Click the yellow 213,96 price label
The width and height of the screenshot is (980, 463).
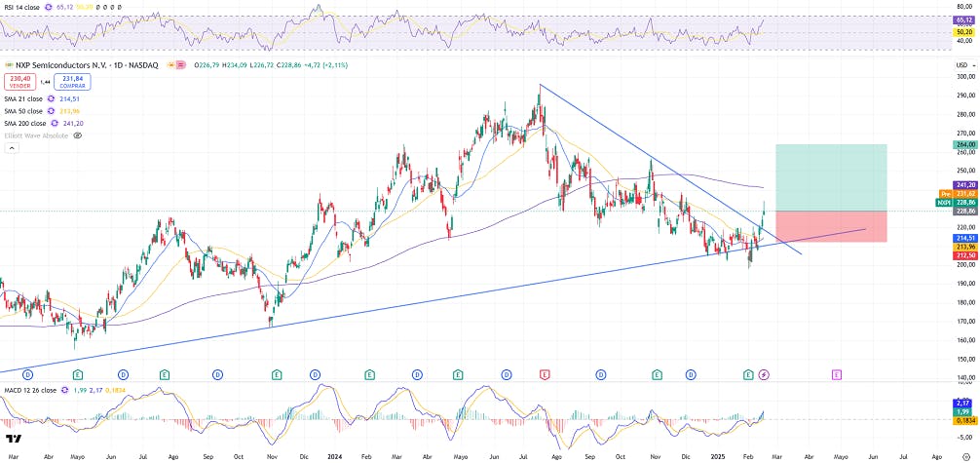click(963, 247)
